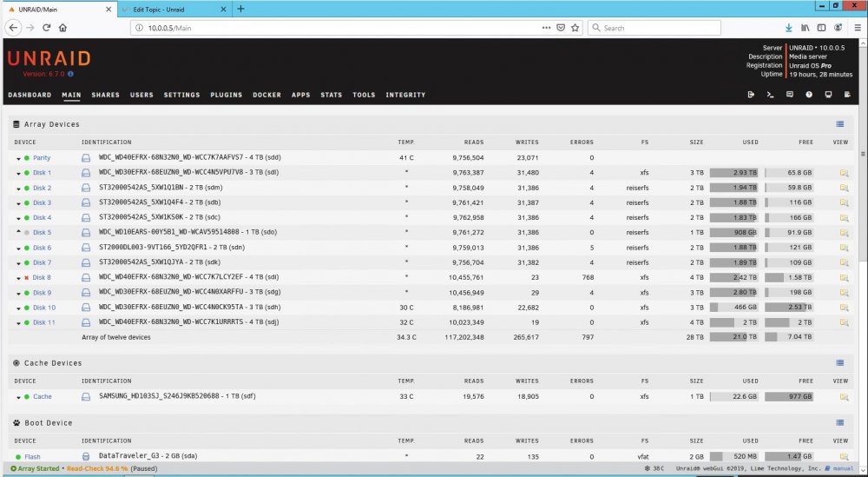Open the log icon in header
This screenshot has height=477, width=868.
click(x=847, y=95)
